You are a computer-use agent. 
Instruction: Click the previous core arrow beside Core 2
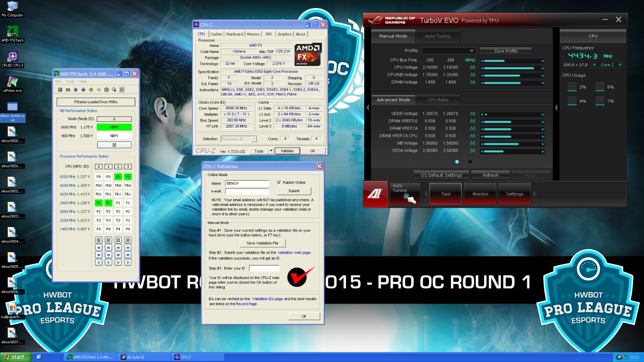click(594, 65)
